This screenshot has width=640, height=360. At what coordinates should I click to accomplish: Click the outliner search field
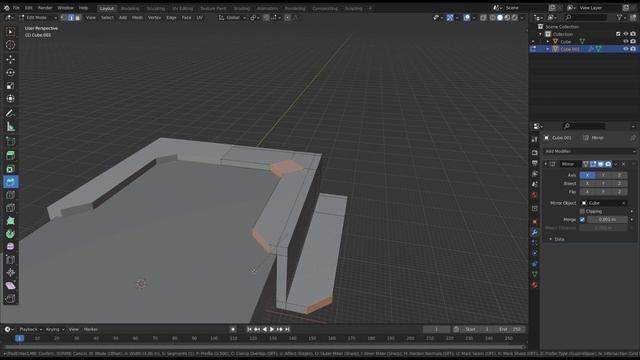click(x=585, y=18)
